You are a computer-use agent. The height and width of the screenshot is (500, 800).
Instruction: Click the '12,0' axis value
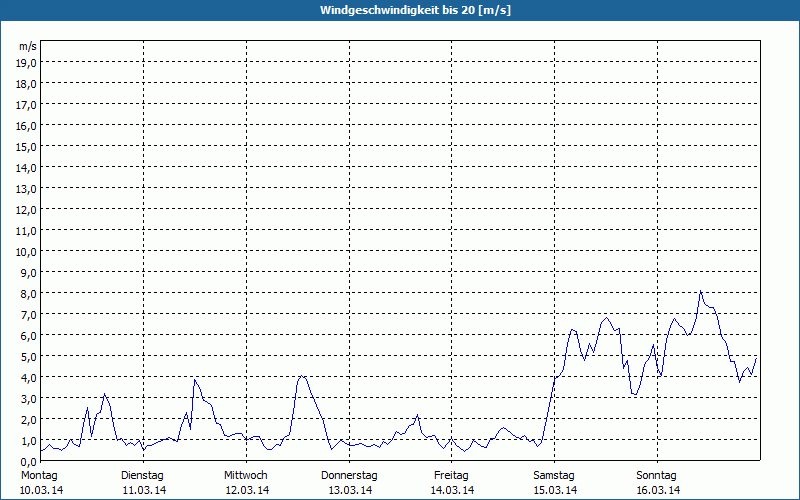pyautogui.click(x=27, y=210)
